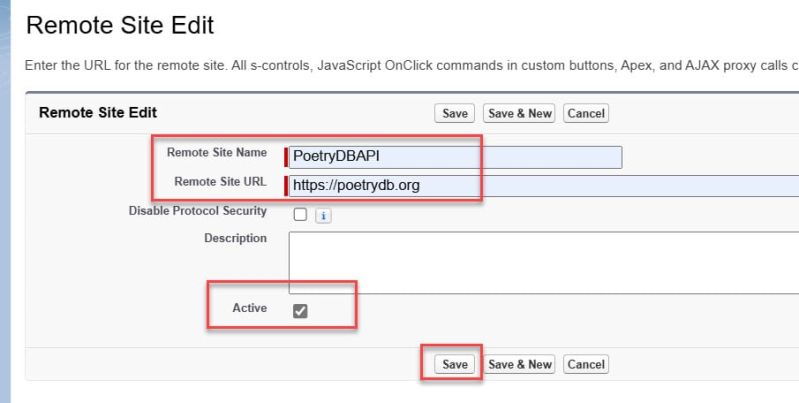Click the bottom Cancel button
Viewport: 799px width, 403px height.
[586, 364]
